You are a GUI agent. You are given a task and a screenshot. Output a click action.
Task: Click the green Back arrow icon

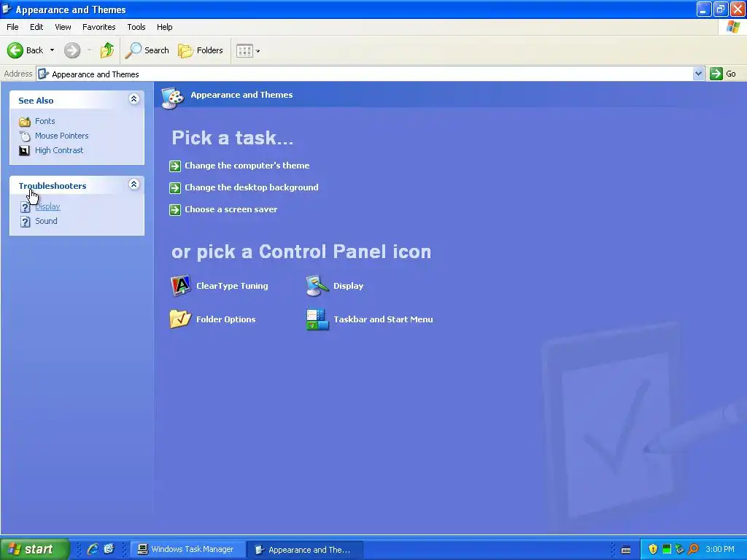[x=15, y=50]
